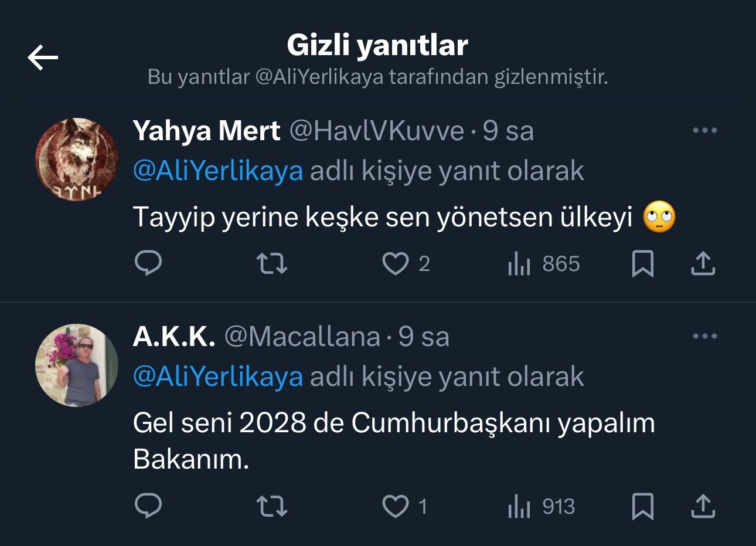This screenshot has width=756, height=546.
Task: Open @AliYerlikaya mention in Yahya Mert's reply
Action: coord(218,171)
